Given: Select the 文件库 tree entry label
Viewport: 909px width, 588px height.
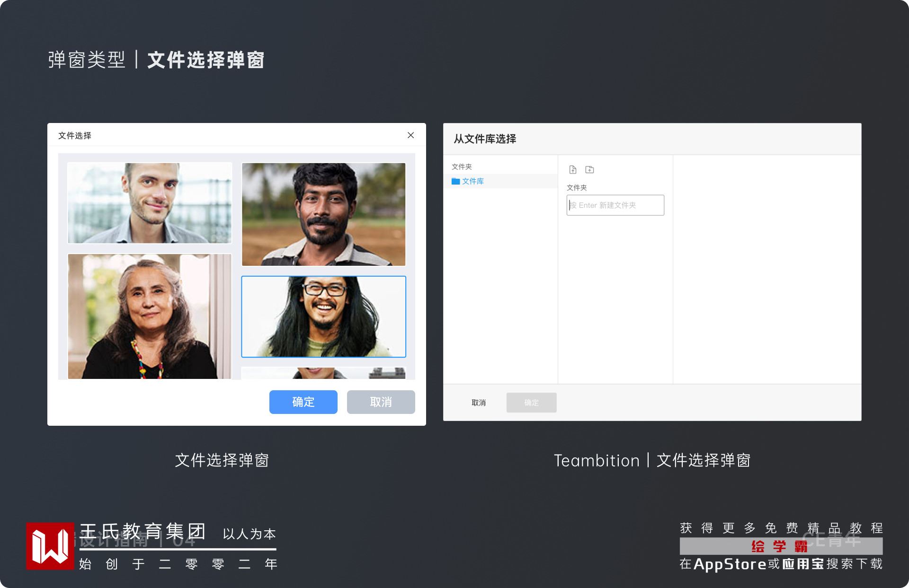Looking at the screenshot, I should (473, 181).
